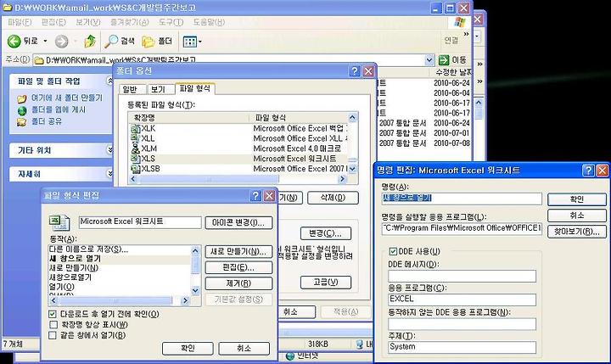The image size is (611, 364).
Task: Expand the 자세히 panel
Action: 109,173
